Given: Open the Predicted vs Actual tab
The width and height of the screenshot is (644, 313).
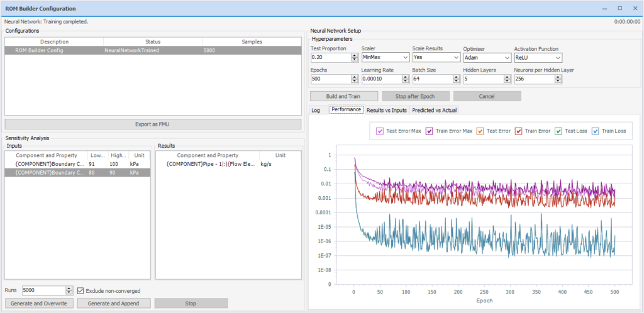Looking at the screenshot, I should pos(435,110).
